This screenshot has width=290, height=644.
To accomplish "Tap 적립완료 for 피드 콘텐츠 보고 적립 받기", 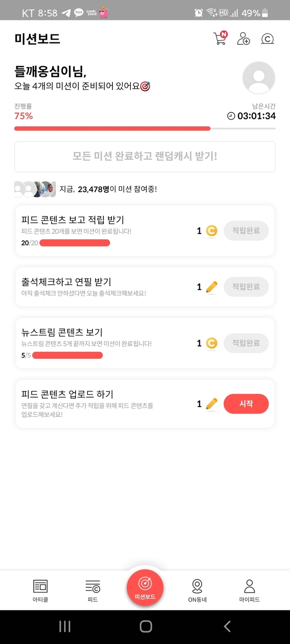I will 246,231.
